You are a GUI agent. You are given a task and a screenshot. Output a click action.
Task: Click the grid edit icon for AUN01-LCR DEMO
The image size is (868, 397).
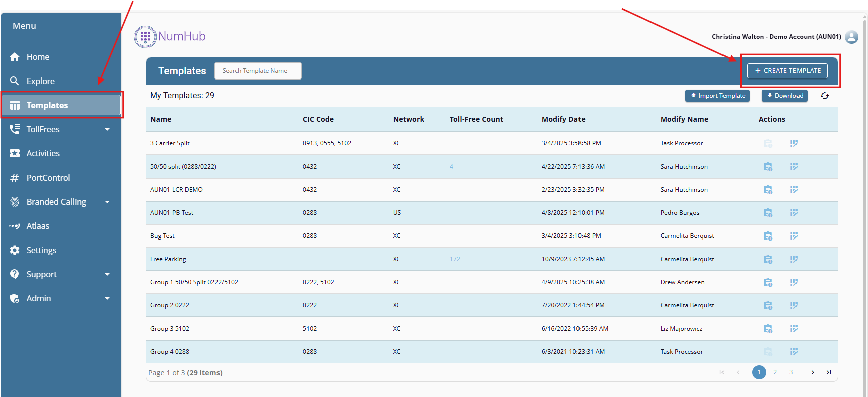(794, 190)
